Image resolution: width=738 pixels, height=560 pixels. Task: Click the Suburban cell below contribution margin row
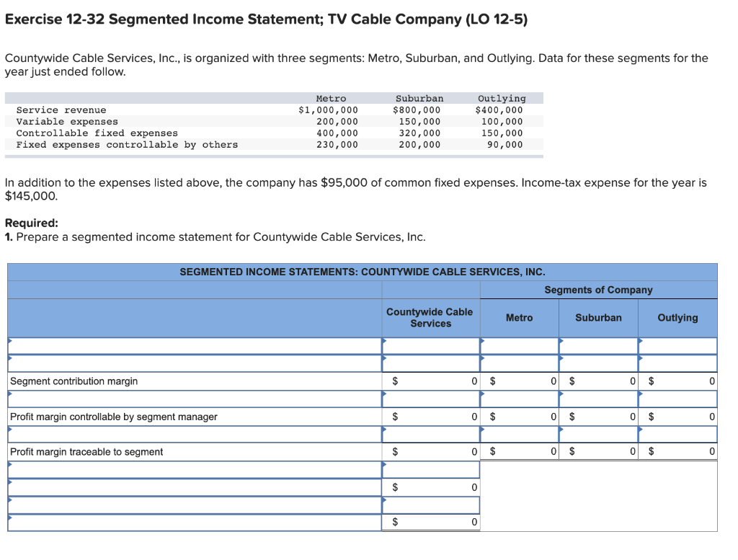click(x=598, y=399)
